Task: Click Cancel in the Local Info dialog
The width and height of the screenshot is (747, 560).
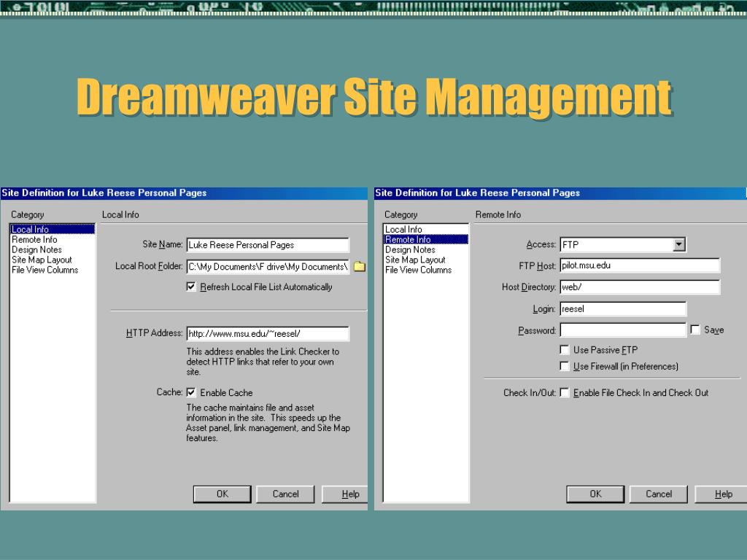Action: [x=285, y=494]
